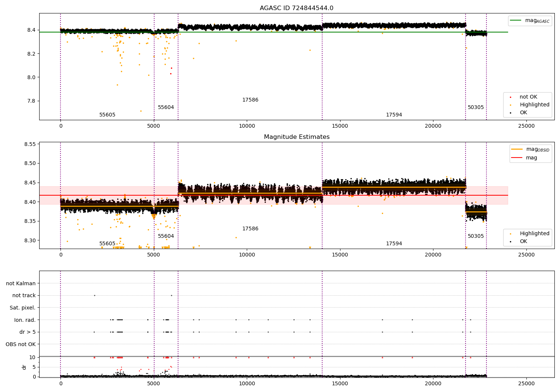Screen dimensions: 560x392
Task: Click the 'not track' axis label
Action: pos(24,295)
